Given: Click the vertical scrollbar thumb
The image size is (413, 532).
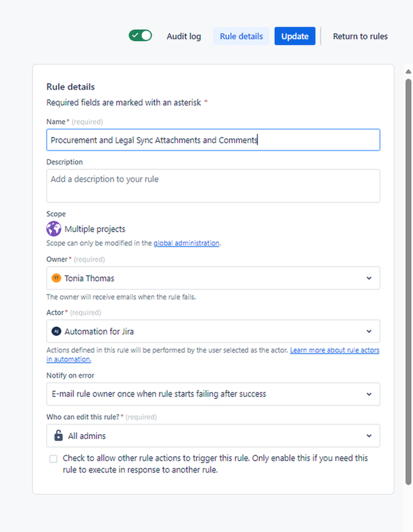Looking at the screenshot, I should [x=408, y=282].
